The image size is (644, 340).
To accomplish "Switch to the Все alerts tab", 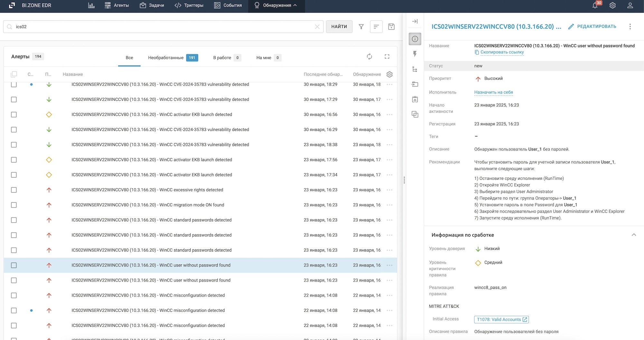I will [x=129, y=58].
